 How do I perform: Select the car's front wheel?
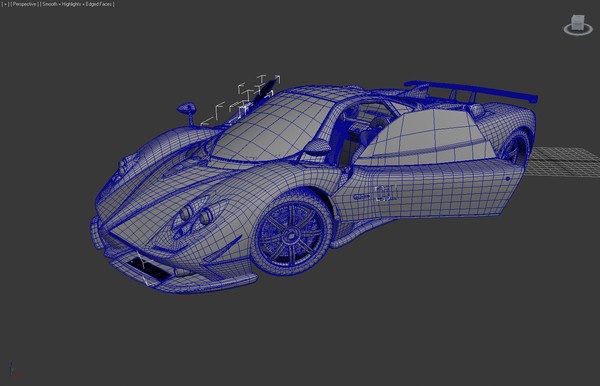[x=291, y=233]
